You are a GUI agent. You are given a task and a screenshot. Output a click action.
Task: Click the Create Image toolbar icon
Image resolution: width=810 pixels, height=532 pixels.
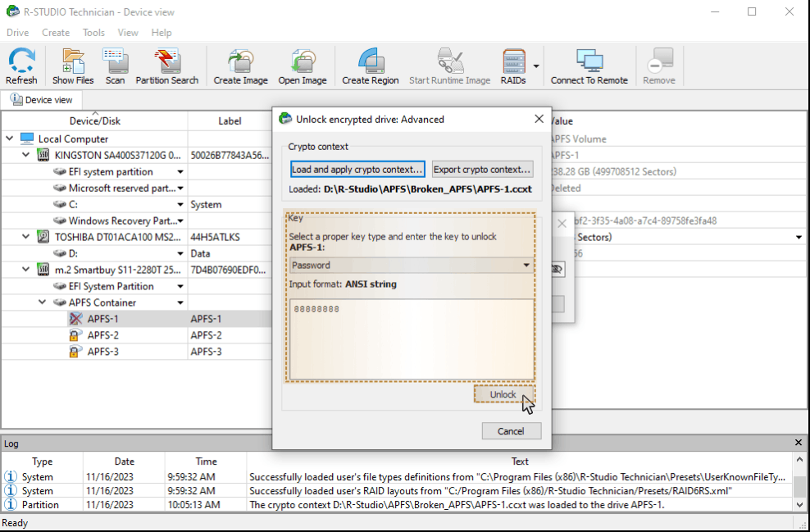241,66
